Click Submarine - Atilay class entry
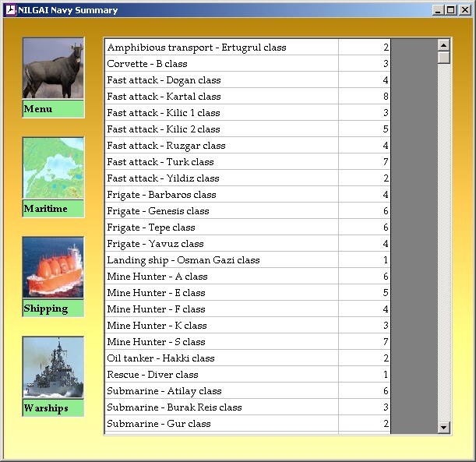The width and height of the screenshot is (476, 462). (x=222, y=391)
